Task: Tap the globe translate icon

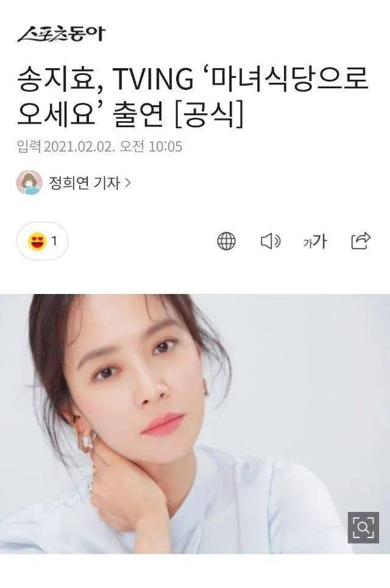Action: click(x=226, y=241)
